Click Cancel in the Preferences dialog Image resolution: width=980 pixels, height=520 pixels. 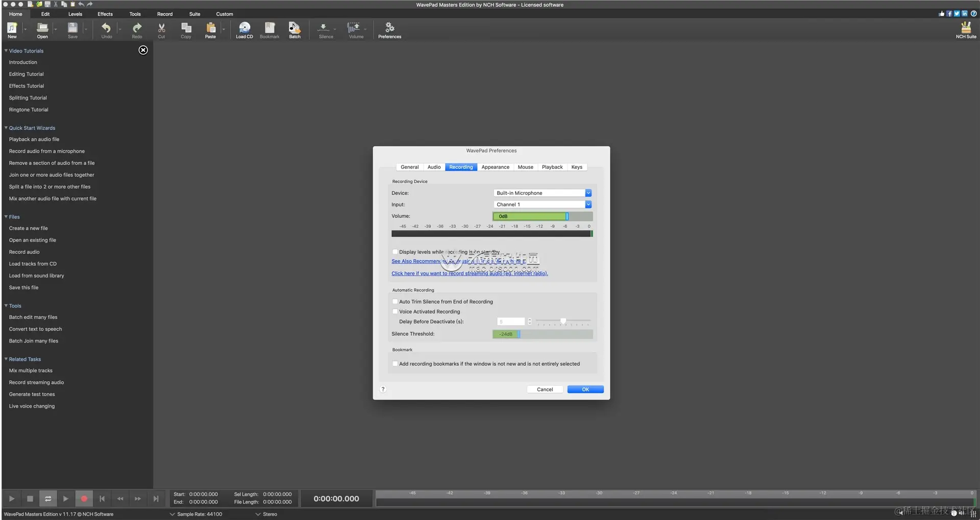click(x=545, y=389)
